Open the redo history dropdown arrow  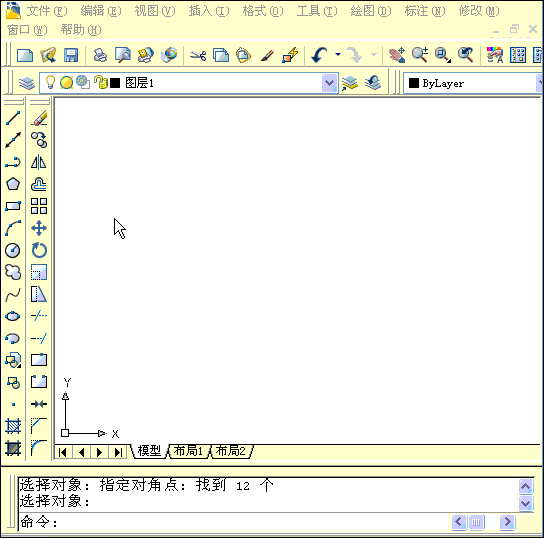tap(374, 54)
